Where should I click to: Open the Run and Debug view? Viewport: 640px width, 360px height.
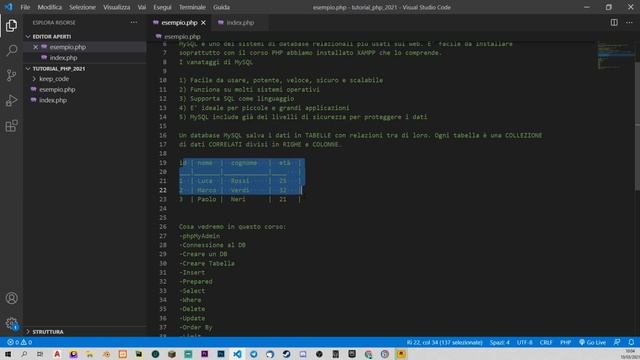tap(11, 100)
